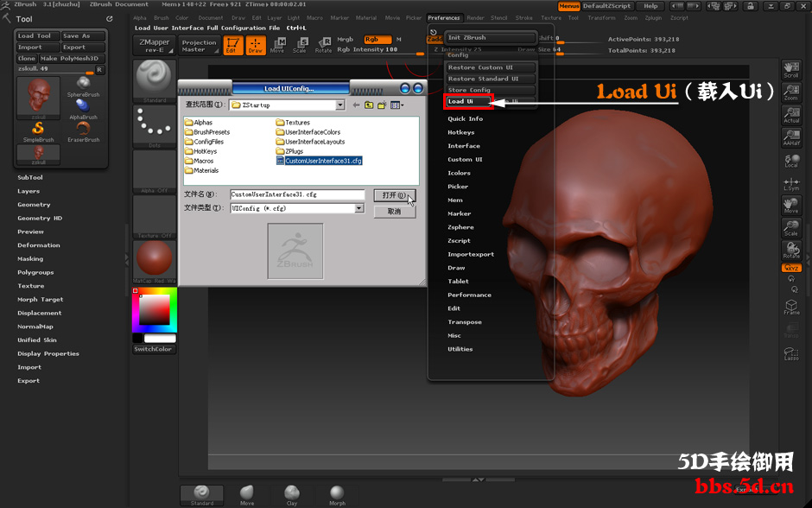Activate the Draw mode button in top shelf
Viewport: 812px width, 508px height.
pos(256,46)
